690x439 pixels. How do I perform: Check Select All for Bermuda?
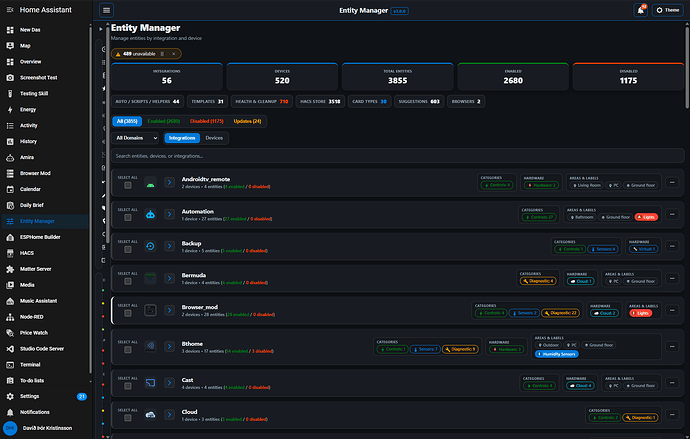coord(128,282)
